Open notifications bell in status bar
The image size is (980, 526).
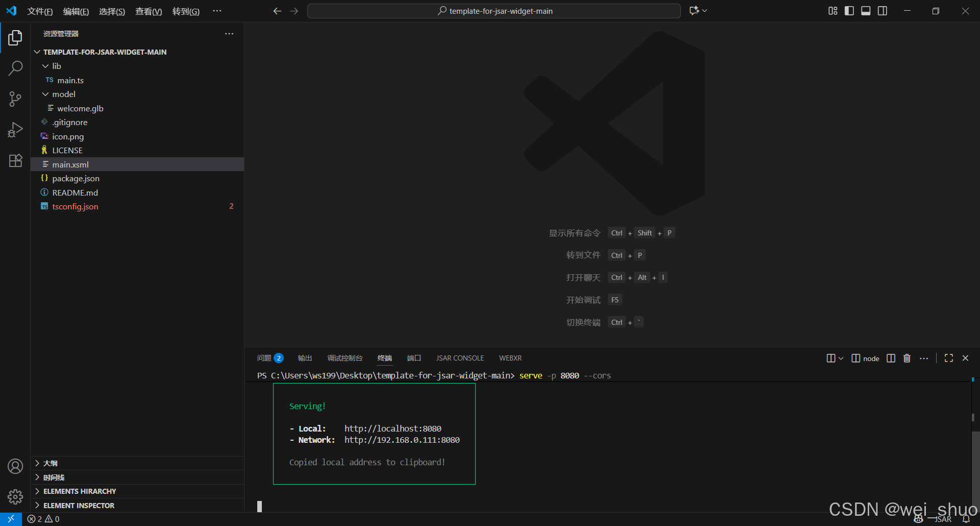coord(966,519)
